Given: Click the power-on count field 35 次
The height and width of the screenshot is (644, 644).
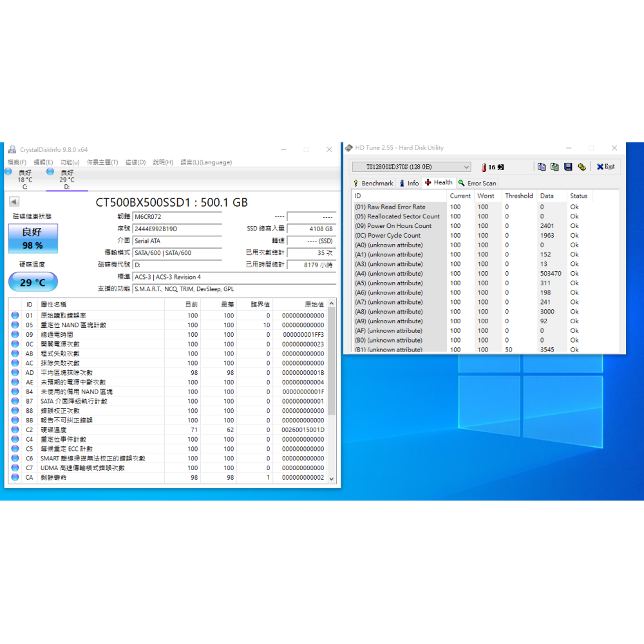Looking at the screenshot, I should [x=311, y=253].
